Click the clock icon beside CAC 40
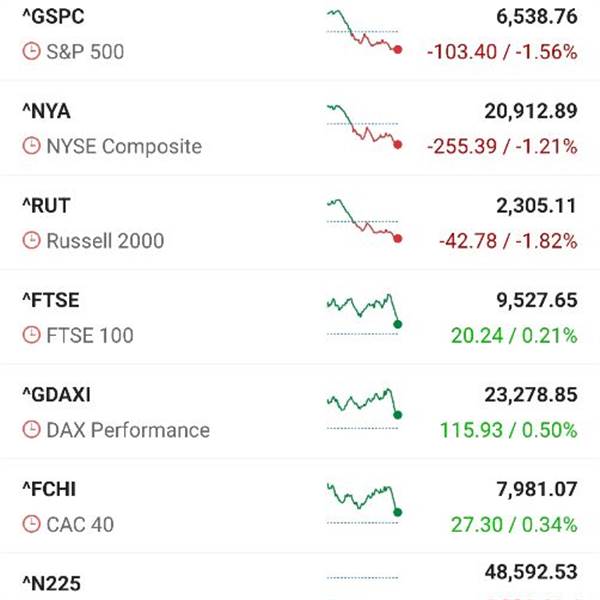 (32, 524)
